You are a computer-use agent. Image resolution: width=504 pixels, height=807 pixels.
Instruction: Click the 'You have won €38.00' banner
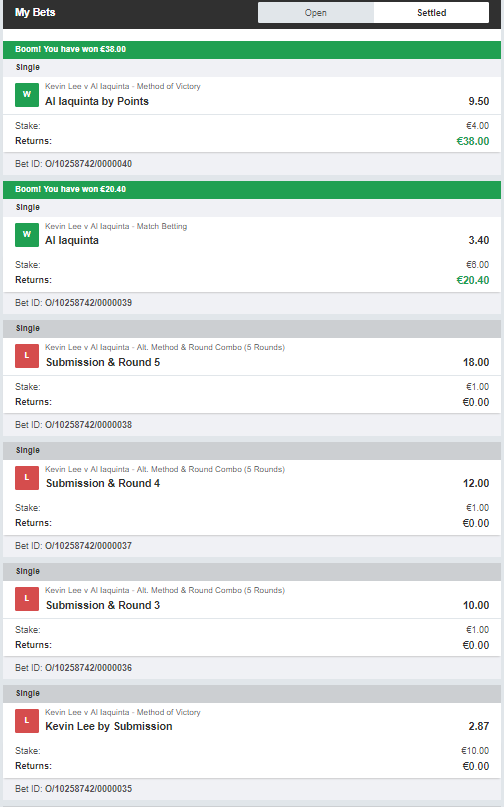point(252,49)
